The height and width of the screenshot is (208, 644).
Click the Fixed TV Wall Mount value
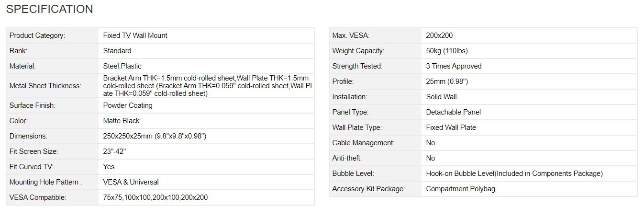(135, 35)
